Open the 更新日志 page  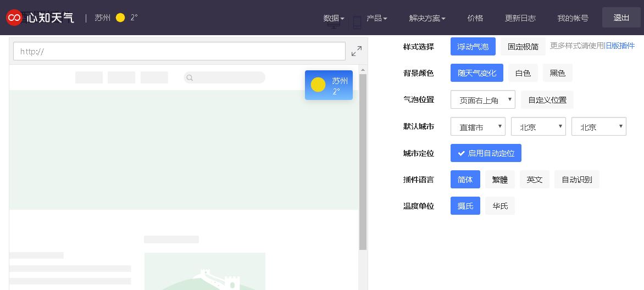click(520, 18)
